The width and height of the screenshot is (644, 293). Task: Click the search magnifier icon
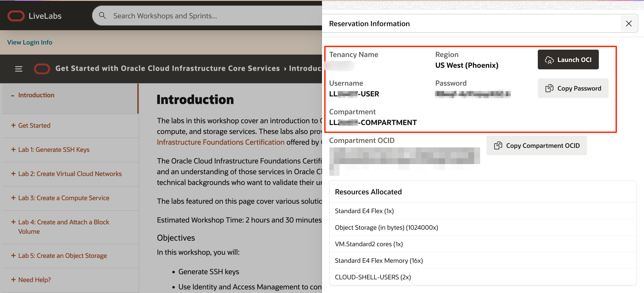pos(102,15)
